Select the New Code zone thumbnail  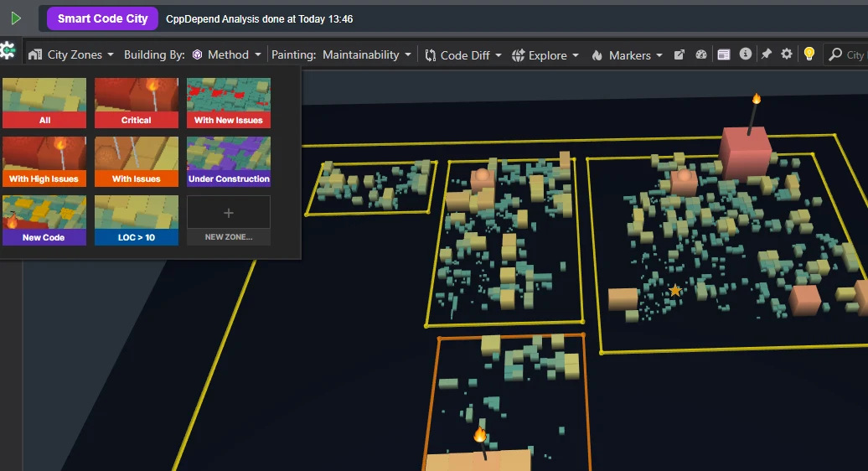point(44,220)
